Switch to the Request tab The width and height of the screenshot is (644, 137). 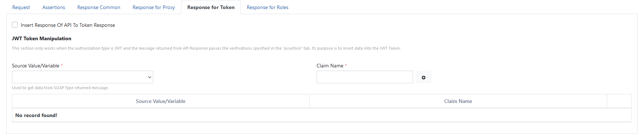[x=21, y=7]
